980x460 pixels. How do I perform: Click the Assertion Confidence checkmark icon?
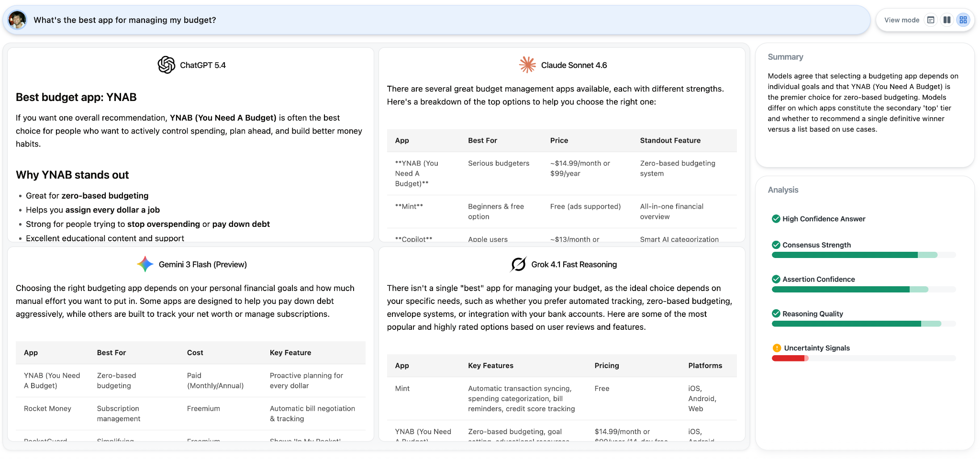[776, 279]
